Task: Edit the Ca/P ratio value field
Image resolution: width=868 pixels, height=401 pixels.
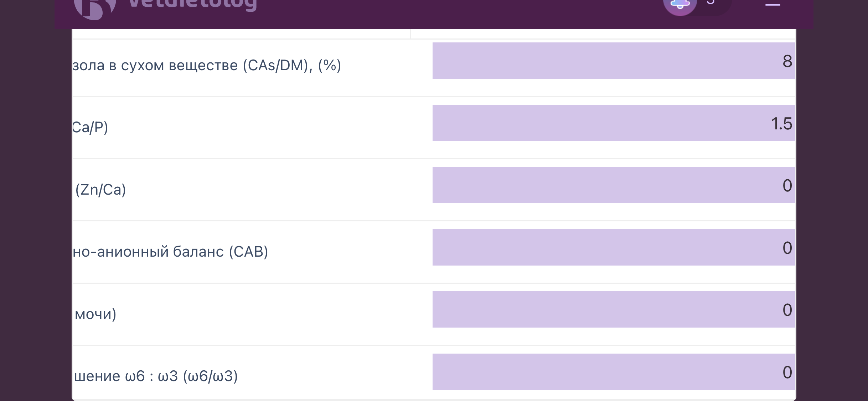Action: tap(614, 123)
